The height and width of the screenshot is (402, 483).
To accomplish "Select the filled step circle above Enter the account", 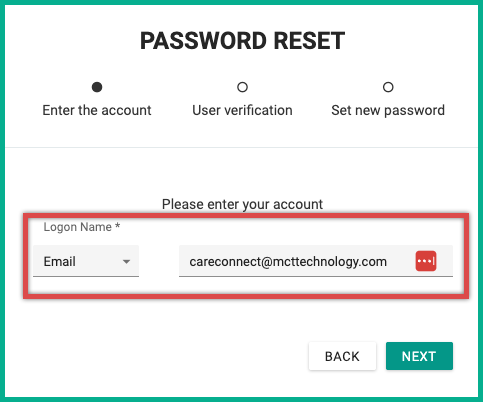I will (97, 87).
